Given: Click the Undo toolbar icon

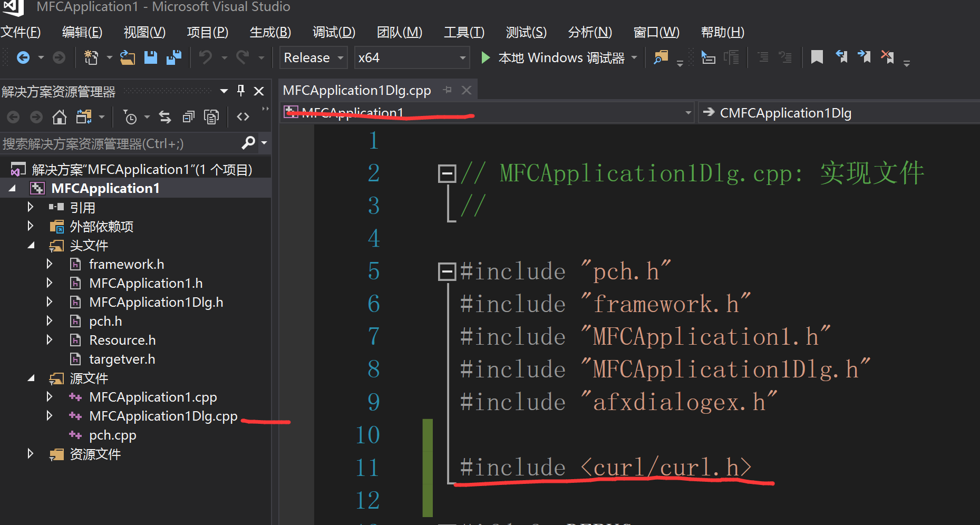Looking at the screenshot, I should pyautogui.click(x=206, y=57).
